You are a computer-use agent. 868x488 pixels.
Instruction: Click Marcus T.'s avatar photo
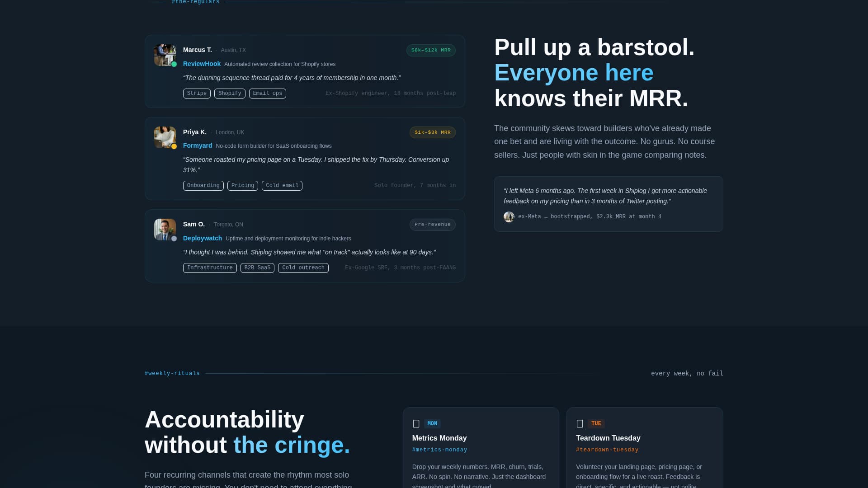pos(165,55)
